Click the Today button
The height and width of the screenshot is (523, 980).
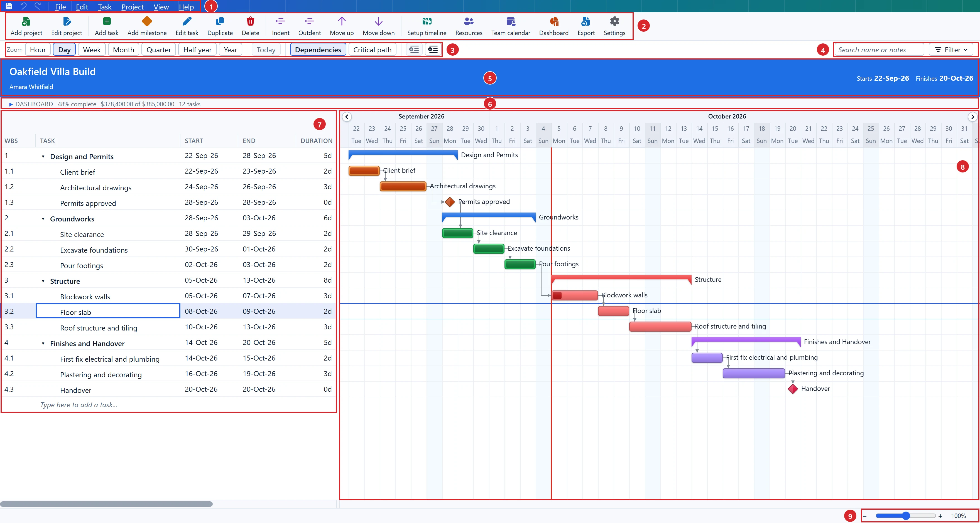tap(266, 50)
